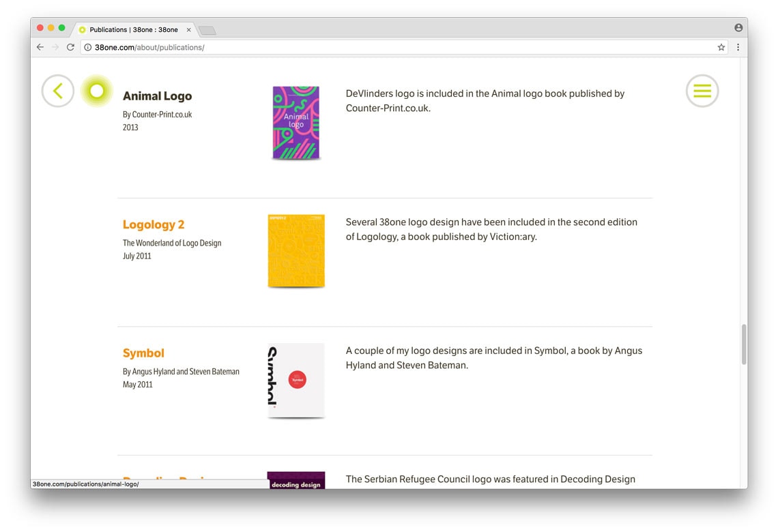Click the Symbol book cover image
Image resolution: width=778 pixels, height=532 pixels.
(x=296, y=381)
